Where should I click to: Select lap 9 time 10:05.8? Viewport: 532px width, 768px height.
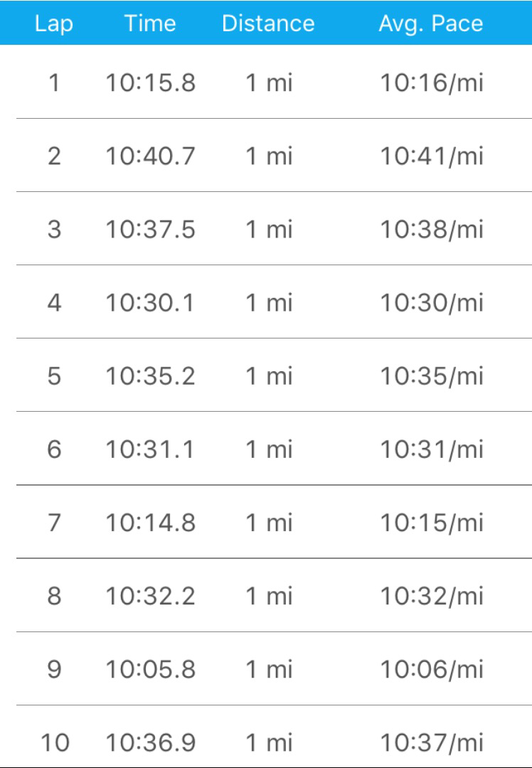coord(151,669)
